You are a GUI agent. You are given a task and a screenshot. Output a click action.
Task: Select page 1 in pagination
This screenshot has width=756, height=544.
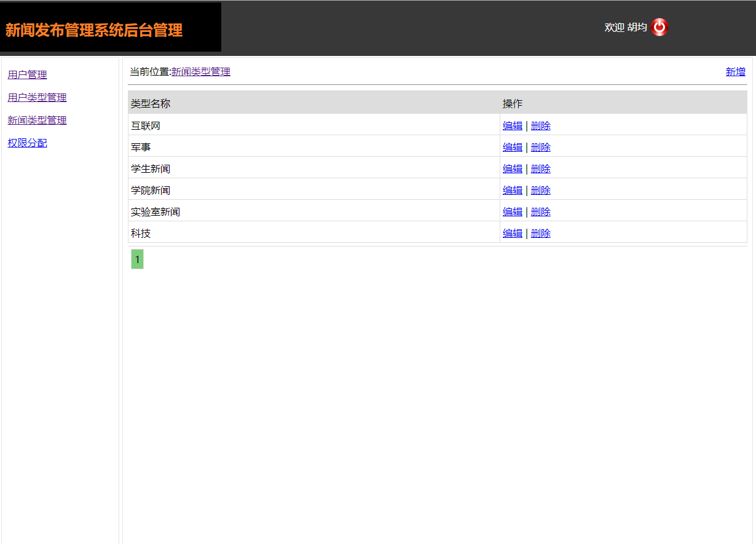136,259
